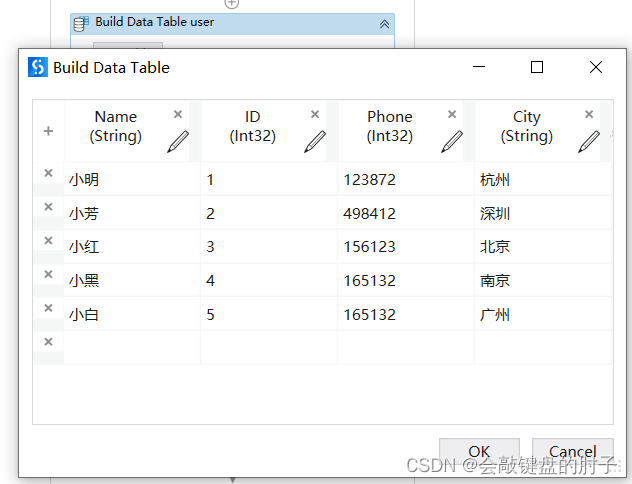Click the ID cell with value 1
Image resolution: width=632 pixels, height=484 pixels.
[x=269, y=179]
